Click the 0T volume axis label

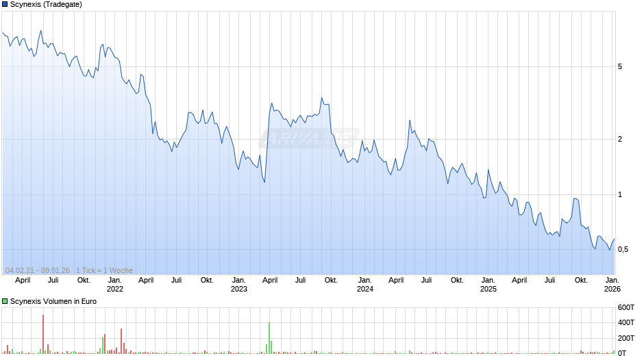(x=622, y=353)
